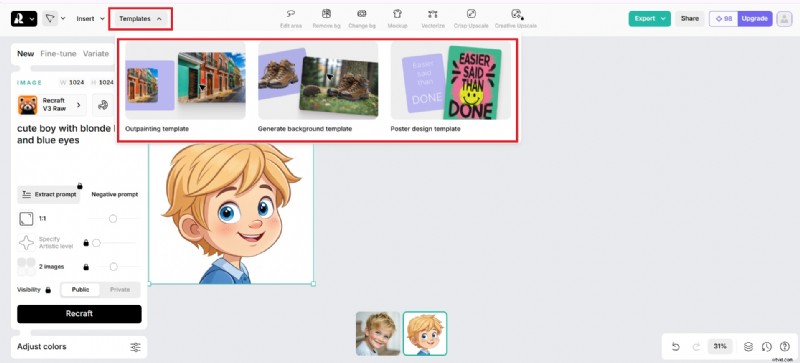
Task: Click the Edit area lasso icon
Action: (291, 14)
